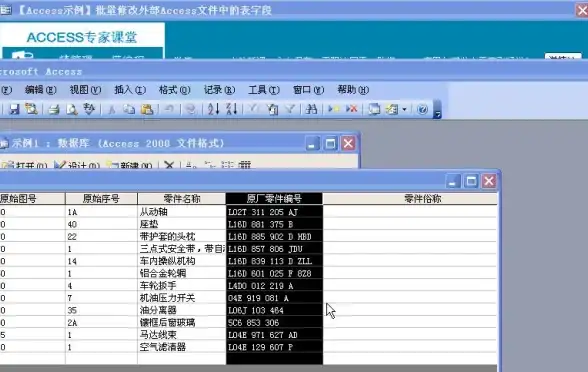Screen dimensions: 588x372
Task: Click the cell containing 油分离器
Action: pyautogui.click(x=182, y=310)
